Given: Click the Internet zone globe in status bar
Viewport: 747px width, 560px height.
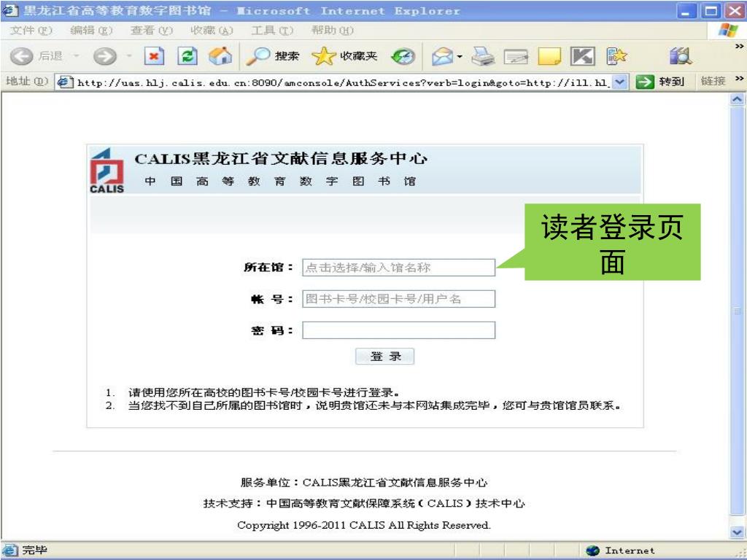Looking at the screenshot, I should click(592, 551).
